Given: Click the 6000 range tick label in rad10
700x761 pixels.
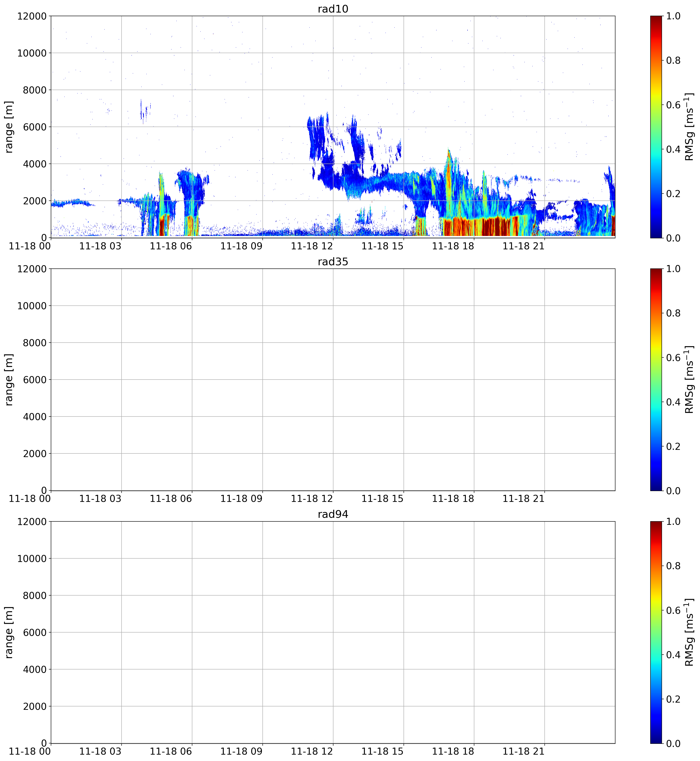Looking at the screenshot, I should pos(35,127).
